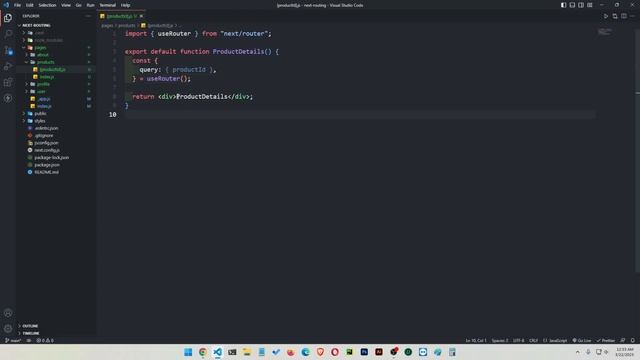Open the Run menu
This screenshot has height=360, width=640.
click(x=90, y=5)
